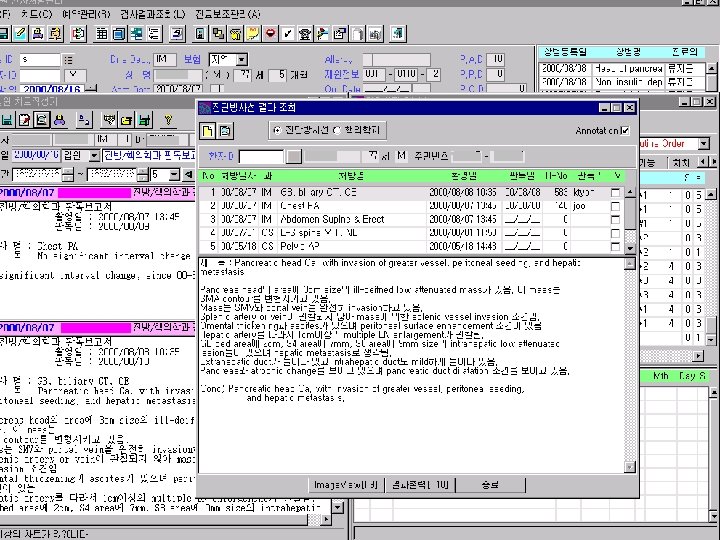This screenshot has height=540, width=720.
Task: Open the dropdown showing 5 in chart window
Action: (174, 175)
